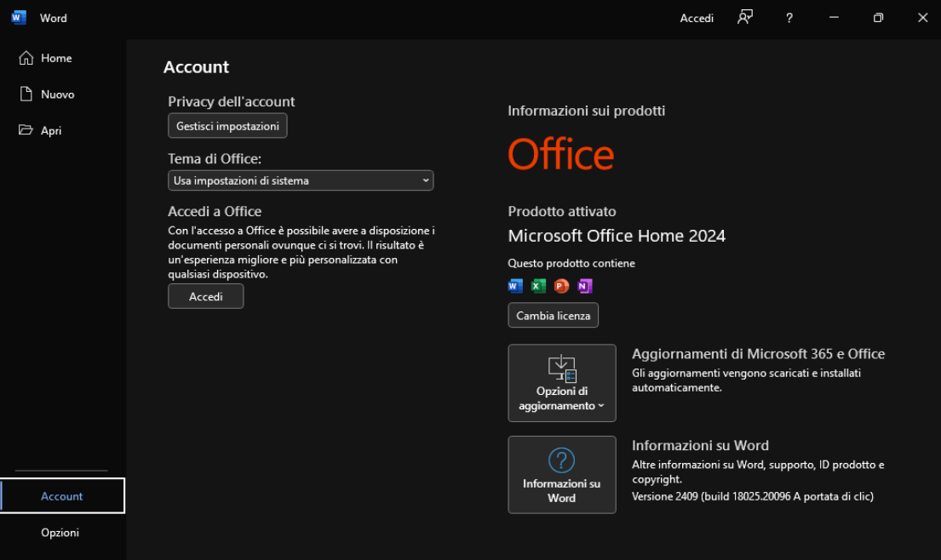The image size is (941, 560).
Task: Click Accedi in the title bar
Action: point(697,18)
